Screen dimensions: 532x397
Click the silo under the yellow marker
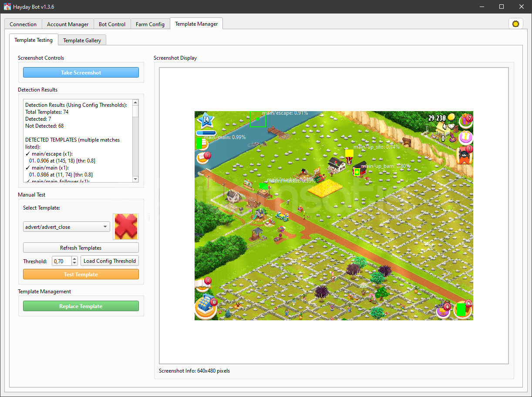[349, 159]
